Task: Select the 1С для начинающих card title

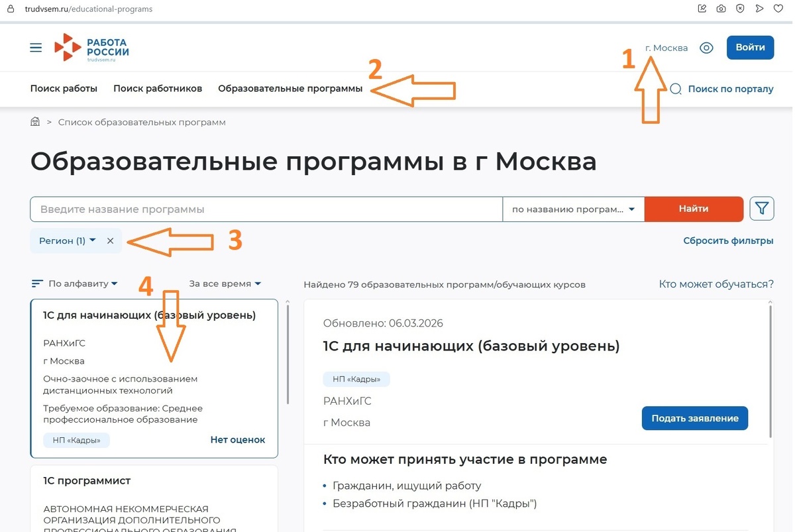Action: pos(149,315)
